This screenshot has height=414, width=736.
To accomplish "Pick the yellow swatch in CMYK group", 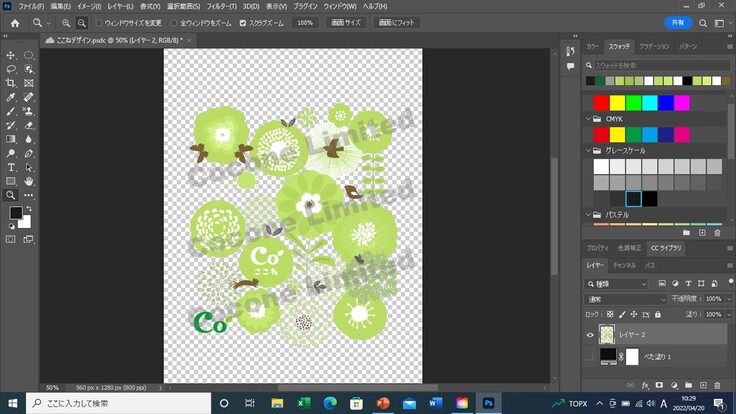I will click(617, 135).
